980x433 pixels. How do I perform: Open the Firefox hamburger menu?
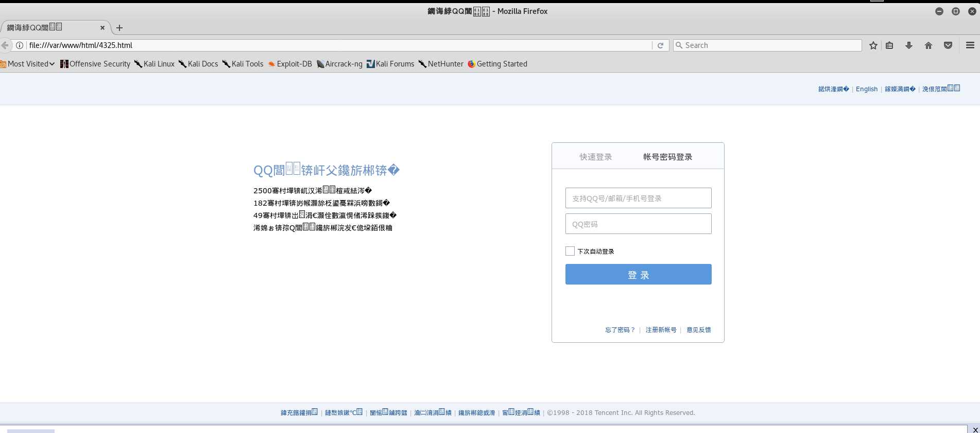970,45
